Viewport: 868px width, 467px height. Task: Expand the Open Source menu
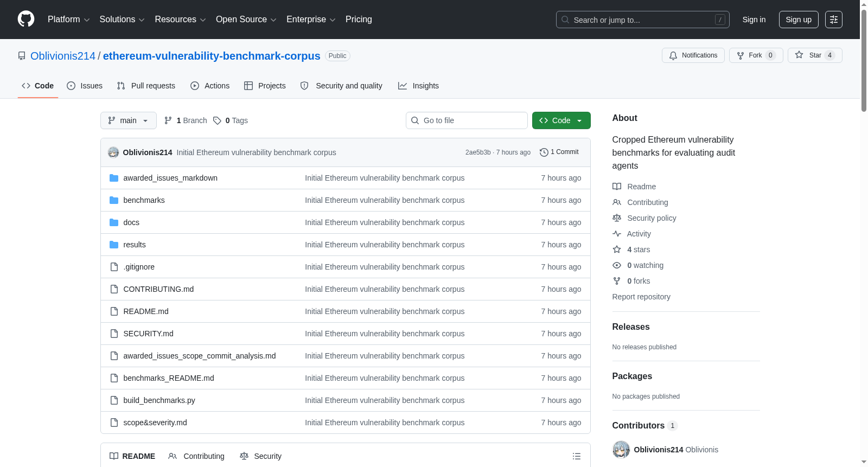click(246, 20)
